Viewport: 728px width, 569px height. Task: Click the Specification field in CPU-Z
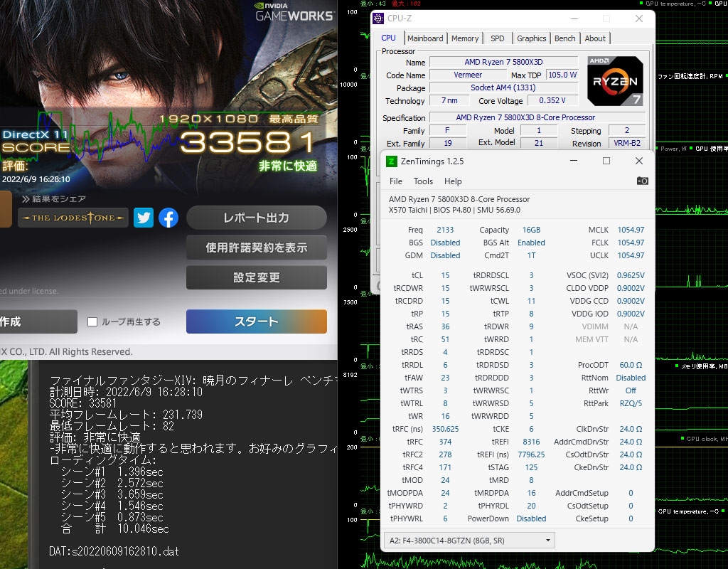(x=537, y=117)
